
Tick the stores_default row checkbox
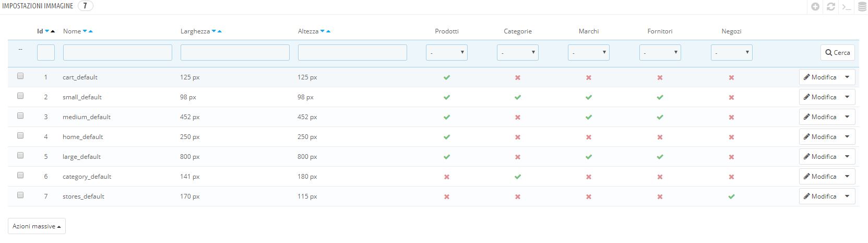[20, 195]
